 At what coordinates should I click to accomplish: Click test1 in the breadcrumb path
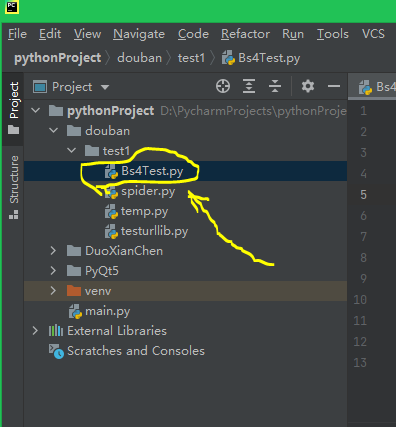point(191,58)
